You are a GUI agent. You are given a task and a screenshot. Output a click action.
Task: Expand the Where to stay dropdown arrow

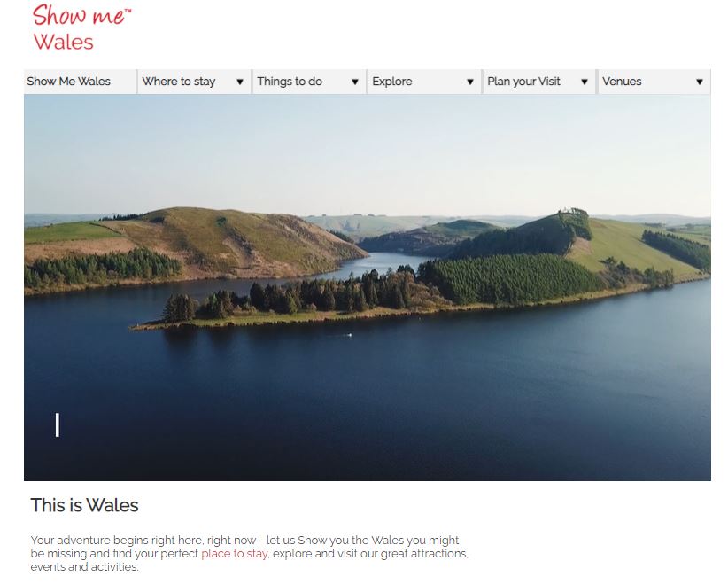click(x=240, y=82)
